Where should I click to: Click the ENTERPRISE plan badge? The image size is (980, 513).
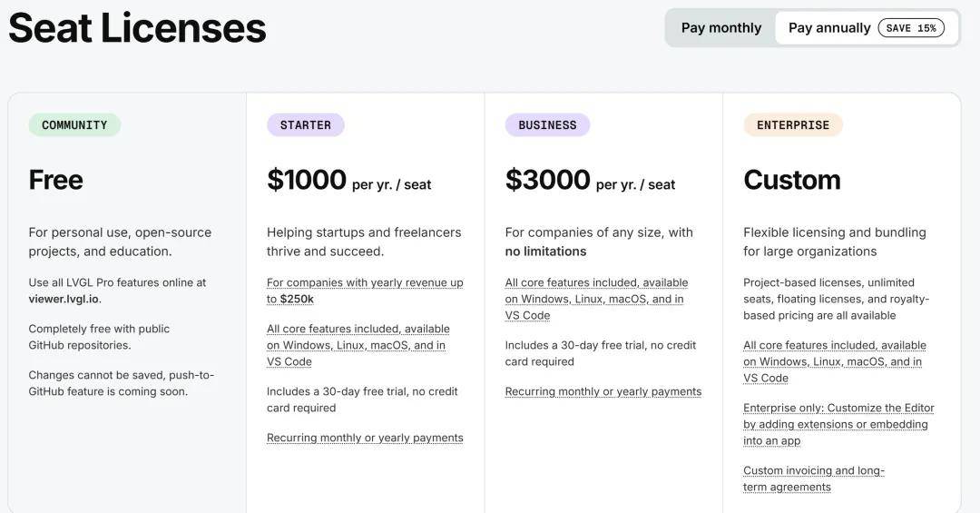coord(792,125)
